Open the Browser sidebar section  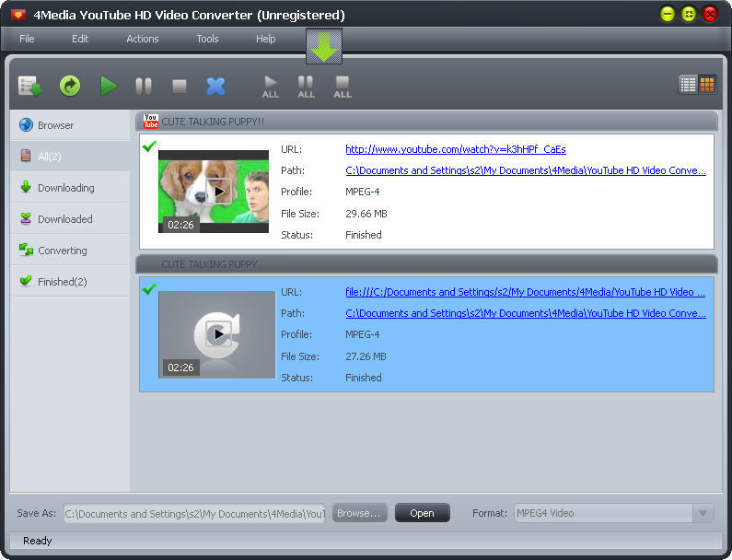[70, 125]
